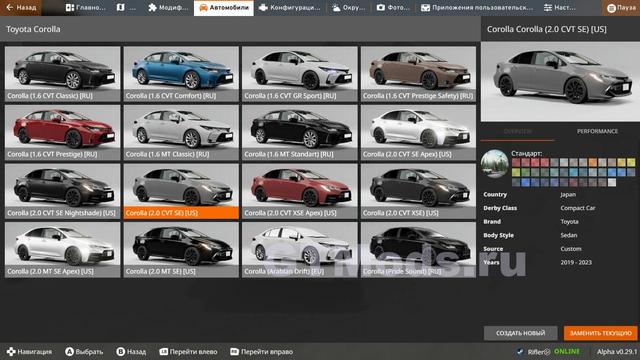
Task: Select Corolla (1.6 CVT GR Sport) [RU]
Action: click(300, 74)
